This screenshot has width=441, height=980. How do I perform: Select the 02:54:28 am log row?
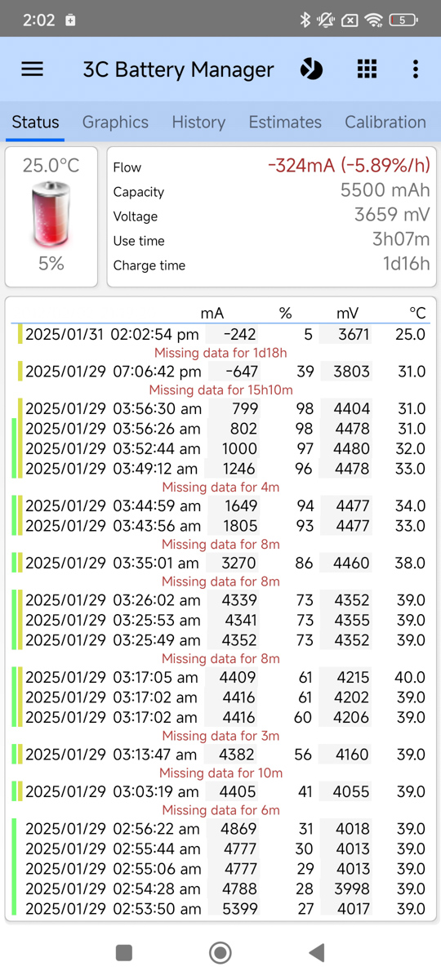[220, 889]
